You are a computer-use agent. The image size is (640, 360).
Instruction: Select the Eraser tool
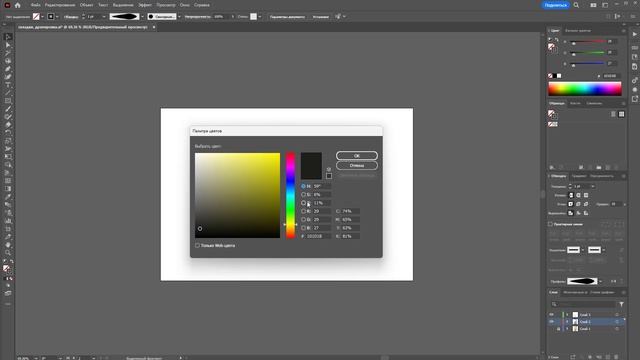[x=8, y=124]
